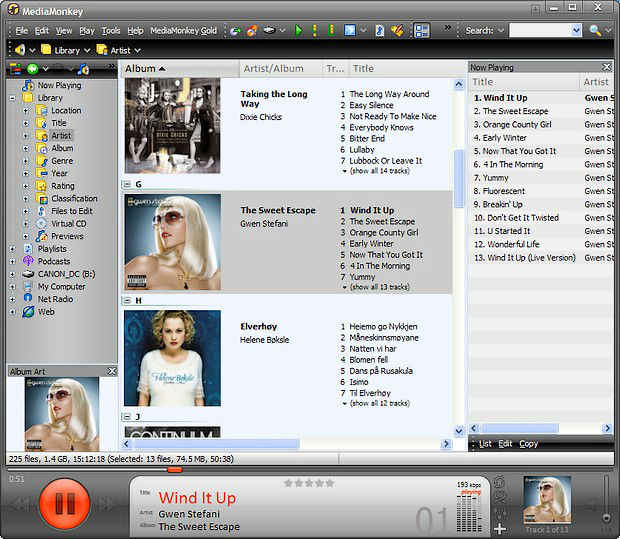Click the plus icon in player panel
620x539 pixels.
point(500,528)
